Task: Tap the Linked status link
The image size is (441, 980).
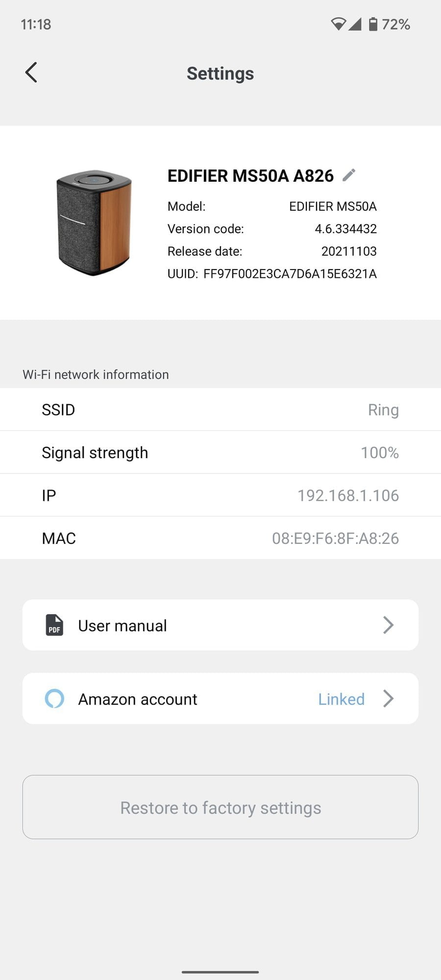Action: point(341,699)
